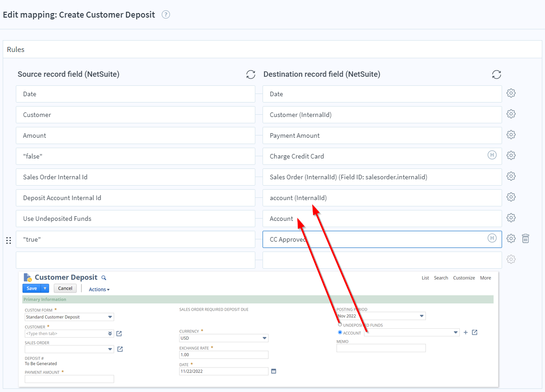Click Customer Deposit record icon
Viewport: 545px width, 392px height.
point(28,278)
